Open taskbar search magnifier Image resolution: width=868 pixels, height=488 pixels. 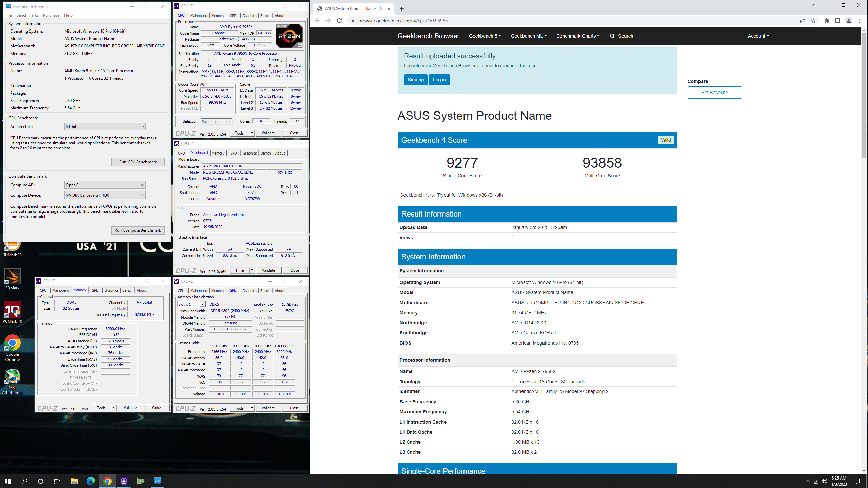[x=24, y=481]
